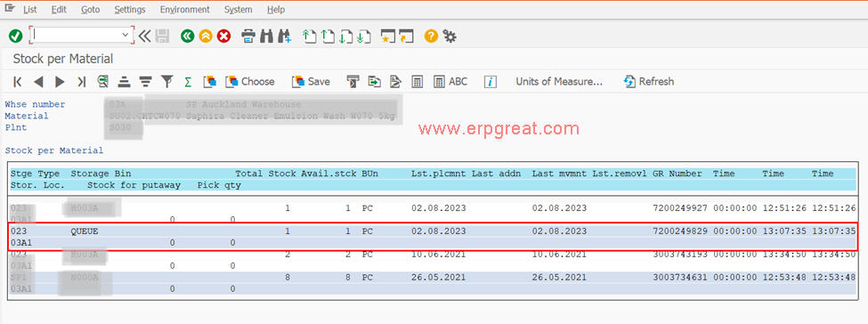Click the green Sum total icon
This screenshot has height=324, width=868.
pyautogui.click(x=188, y=82)
